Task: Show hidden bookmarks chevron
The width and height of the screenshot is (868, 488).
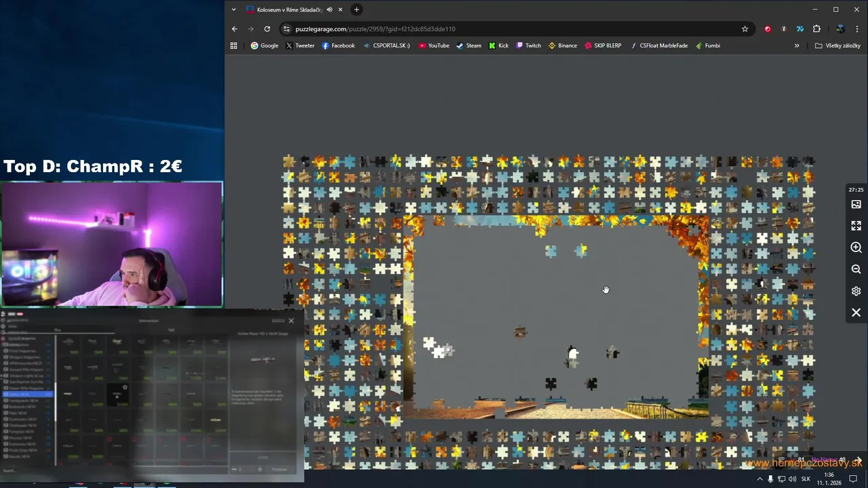Action: click(797, 45)
